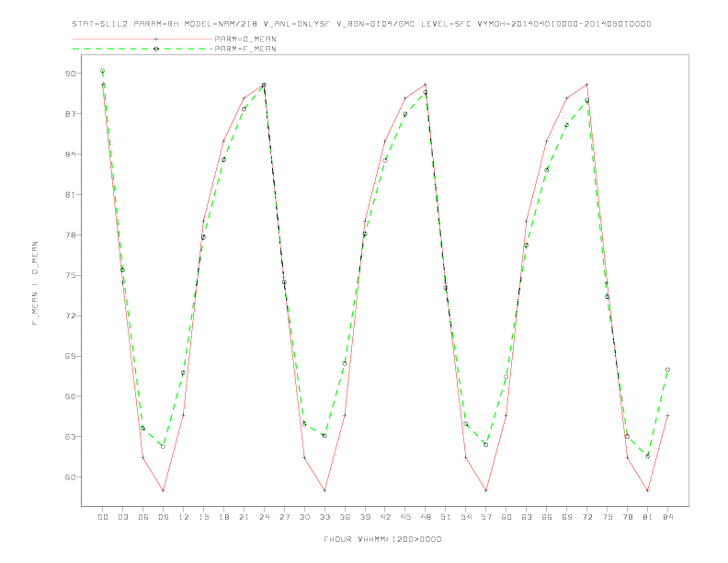Click the green F_MEAN circle at hour 00
Viewport: 728px width, 563px height.
103,71
